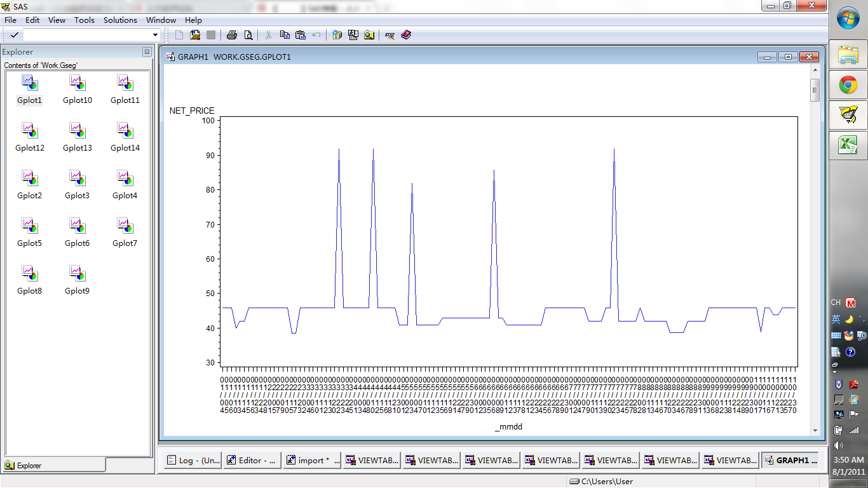Select the Gplot5 graph entry
This screenshot has height=488, width=868.
(x=30, y=233)
